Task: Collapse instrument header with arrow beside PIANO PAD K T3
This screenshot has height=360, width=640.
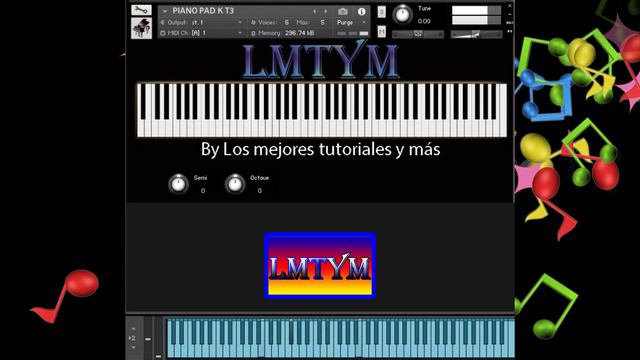Action: tap(164, 11)
